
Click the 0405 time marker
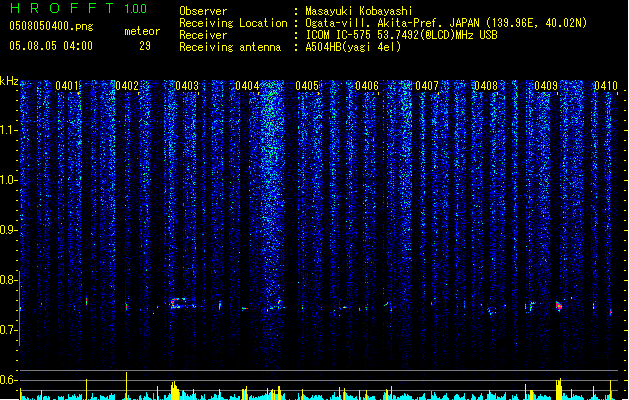pyautogui.click(x=307, y=86)
